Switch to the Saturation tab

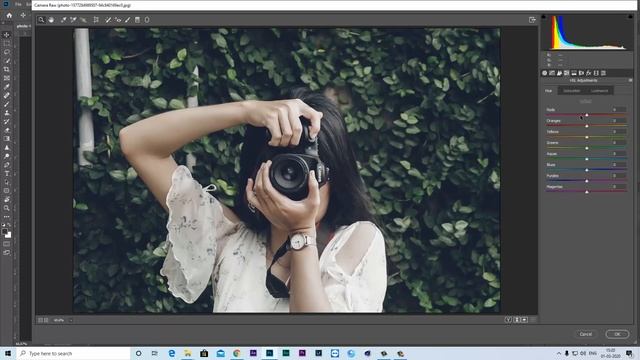(571, 91)
